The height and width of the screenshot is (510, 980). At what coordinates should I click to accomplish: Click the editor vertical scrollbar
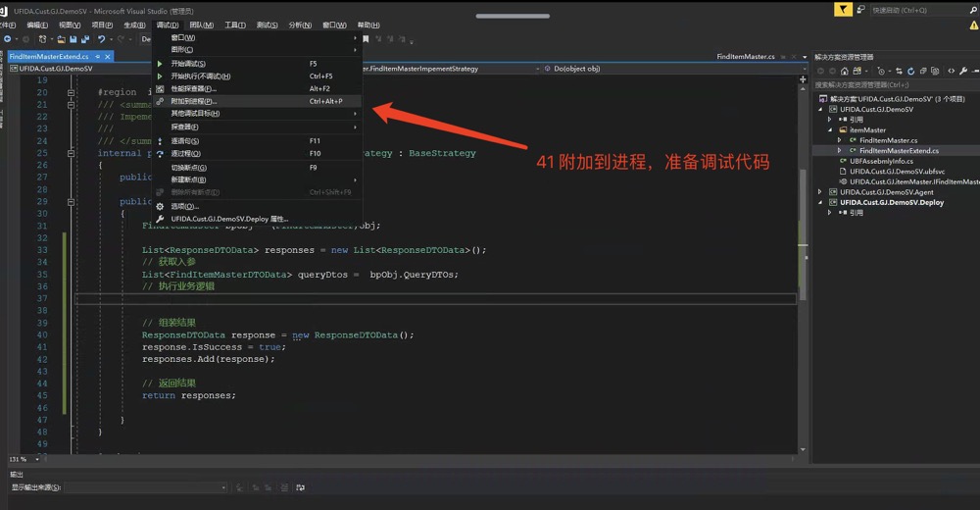[804, 196]
